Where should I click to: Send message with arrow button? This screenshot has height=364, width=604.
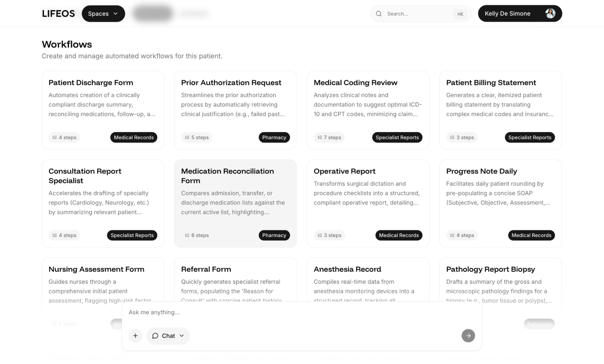(468, 336)
